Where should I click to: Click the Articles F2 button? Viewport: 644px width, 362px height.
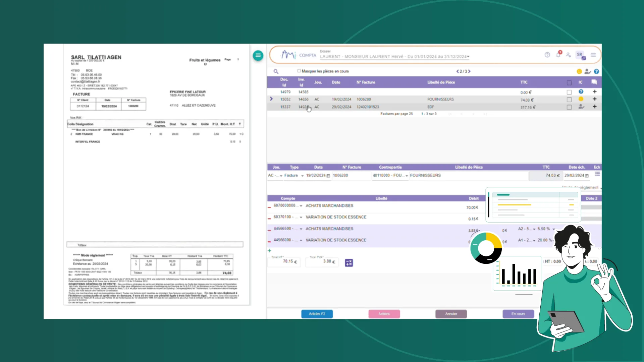pyautogui.click(x=317, y=314)
